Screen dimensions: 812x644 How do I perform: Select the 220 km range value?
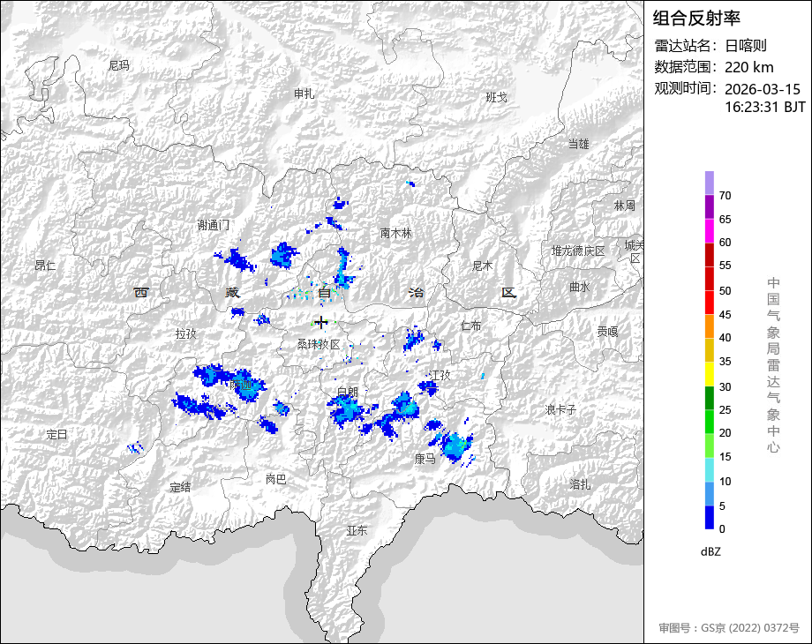coord(748,67)
